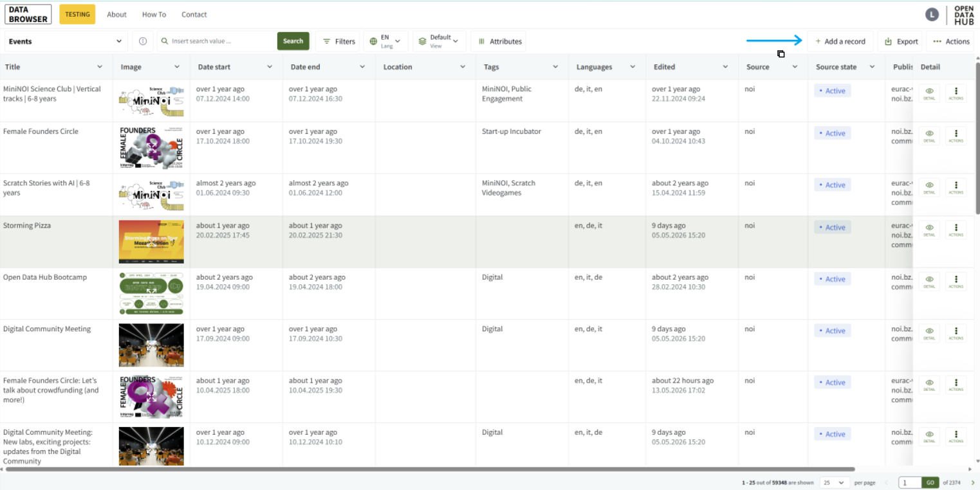Click GO in the pagination
This screenshot has width=980, height=490.
[x=930, y=482]
